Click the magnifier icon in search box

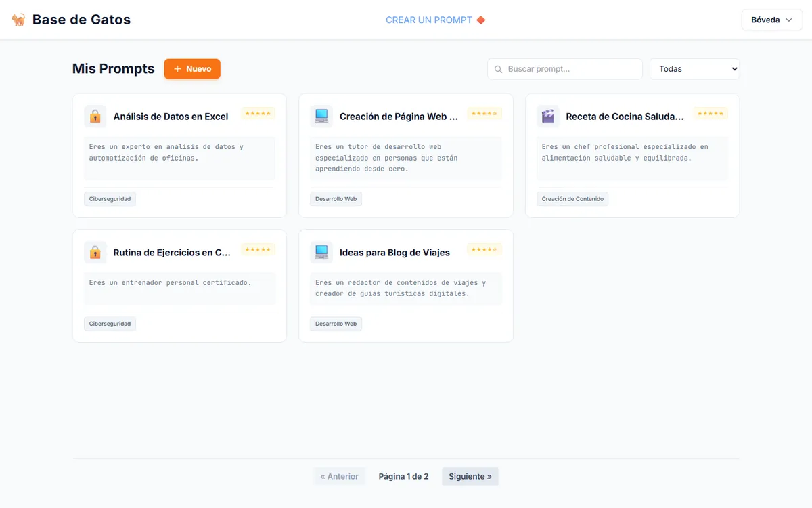click(499, 69)
